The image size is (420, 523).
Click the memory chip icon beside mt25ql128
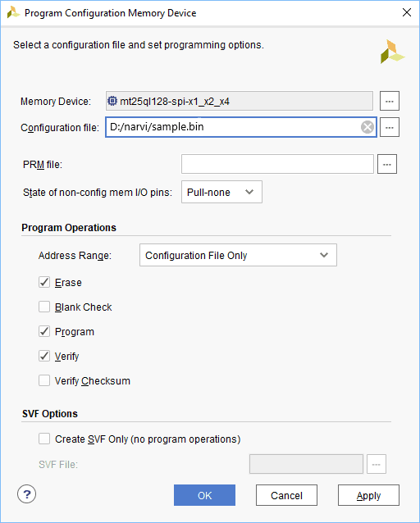click(x=112, y=101)
